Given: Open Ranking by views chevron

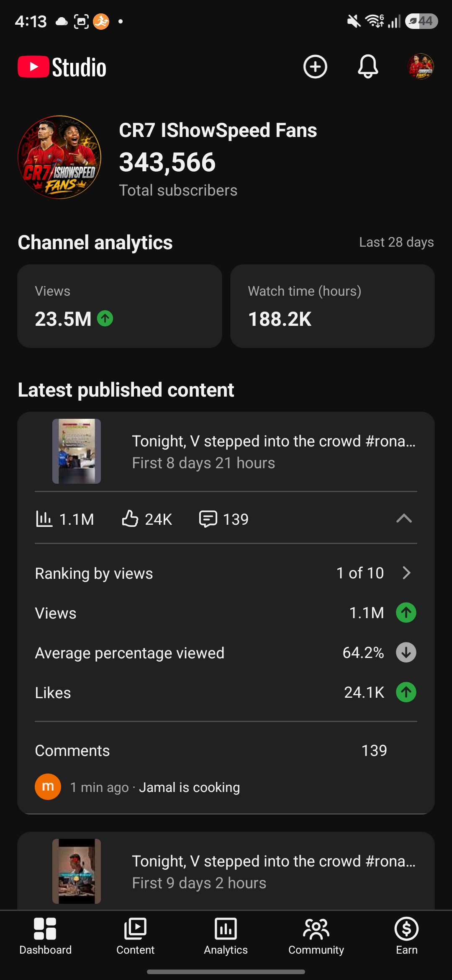Looking at the screenshot, I should (406, 573).
